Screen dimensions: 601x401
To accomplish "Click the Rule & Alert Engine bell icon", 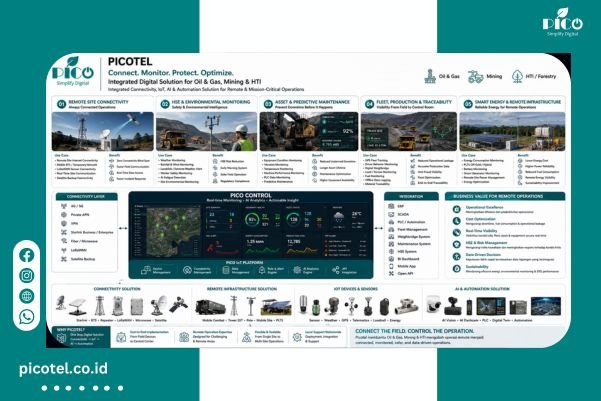I will (x=261, y=270).
